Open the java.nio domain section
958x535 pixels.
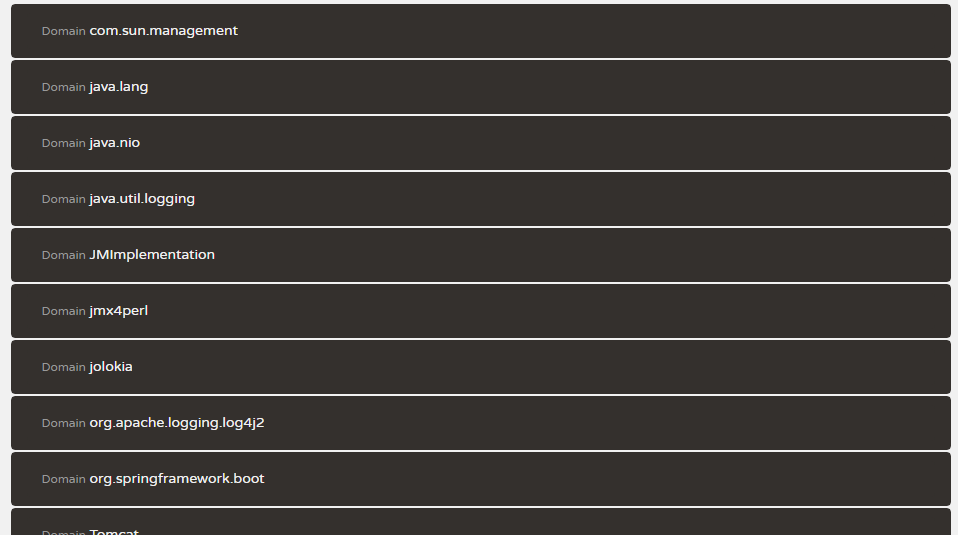coord(114,143)
